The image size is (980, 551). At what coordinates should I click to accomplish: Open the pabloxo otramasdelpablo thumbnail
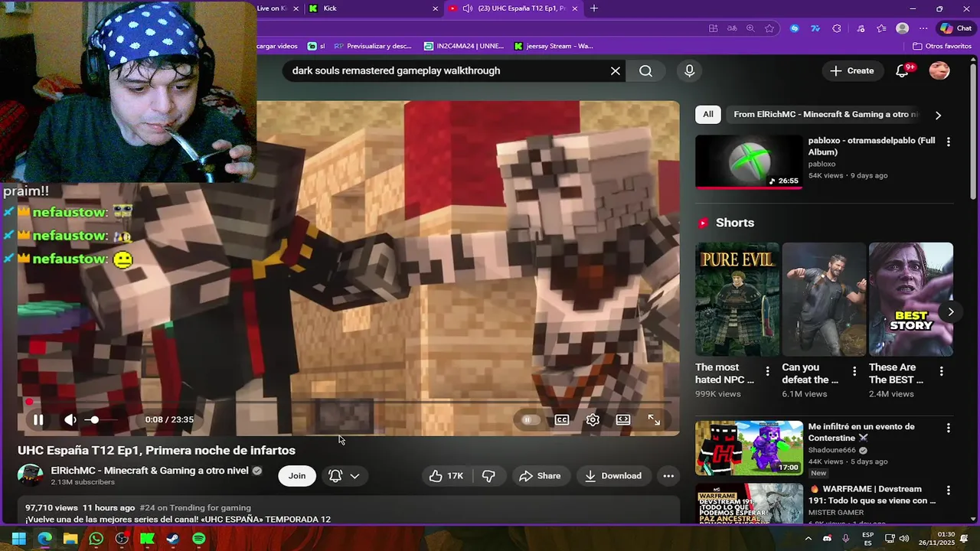(x=749, y=162)
